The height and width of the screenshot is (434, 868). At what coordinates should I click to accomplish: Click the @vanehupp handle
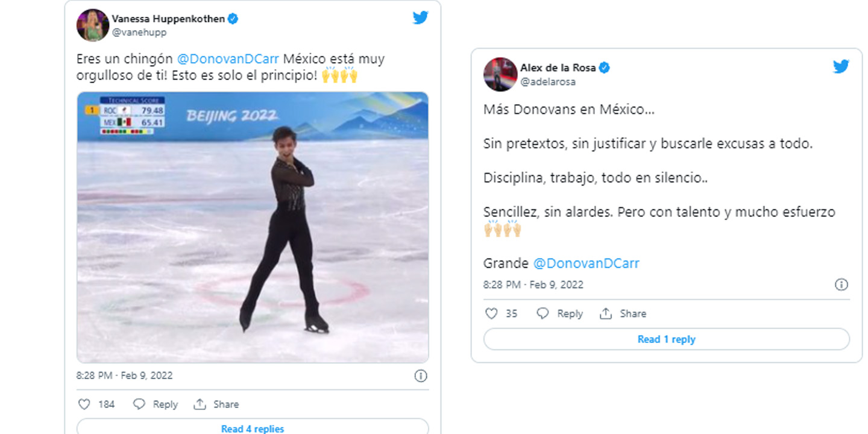tap(139, 33)
